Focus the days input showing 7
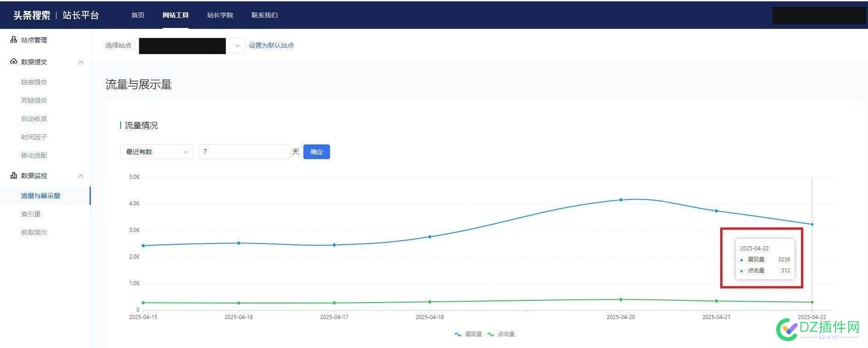 click(243, 152)
